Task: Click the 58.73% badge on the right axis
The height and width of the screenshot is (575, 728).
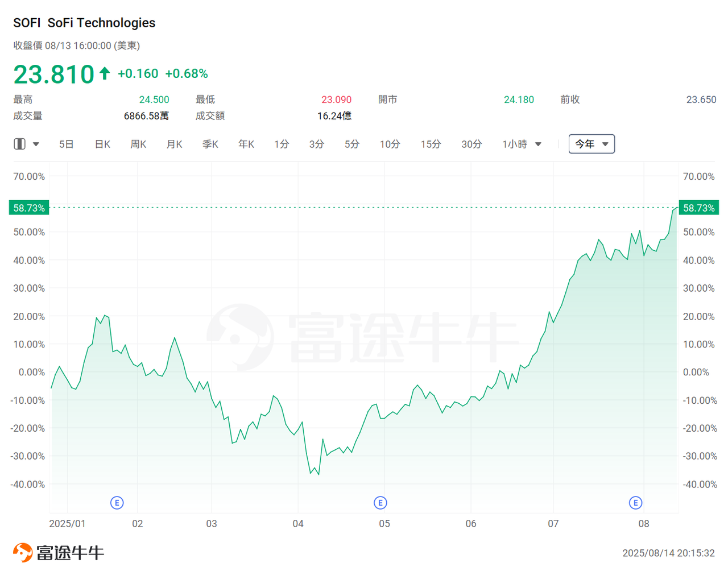Action: tap(700, 208)
